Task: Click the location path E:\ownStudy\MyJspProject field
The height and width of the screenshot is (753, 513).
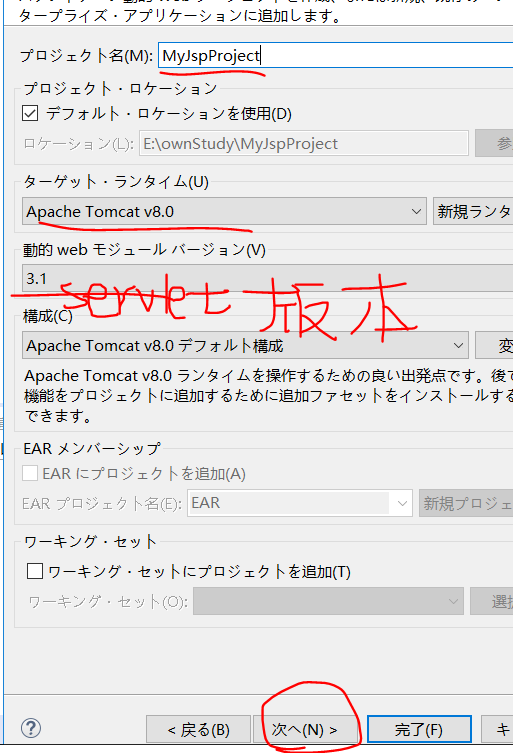Action: [304, 143]
